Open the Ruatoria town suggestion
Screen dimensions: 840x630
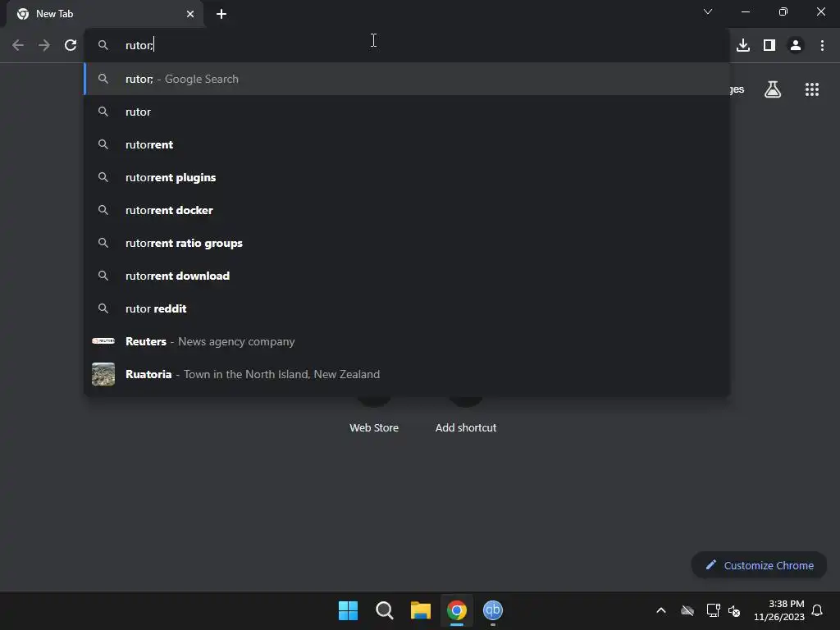pyautogui.click(x=407, y=374)
